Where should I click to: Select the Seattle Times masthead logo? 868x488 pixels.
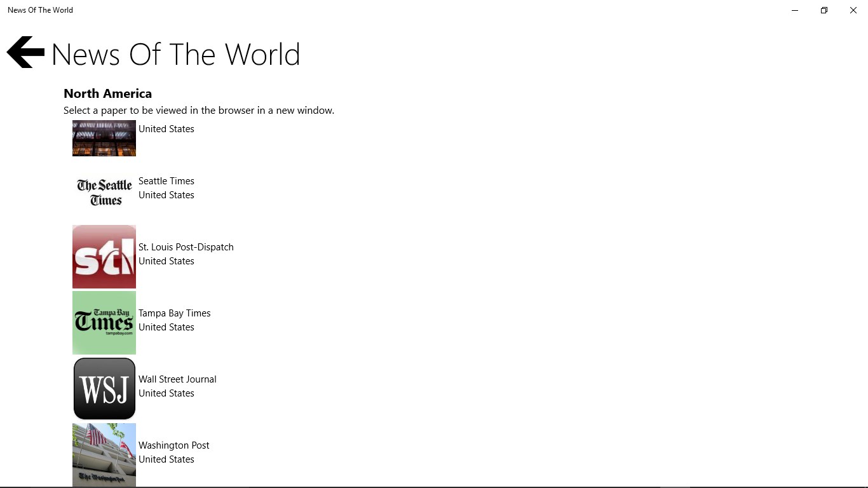coord(104,191)
